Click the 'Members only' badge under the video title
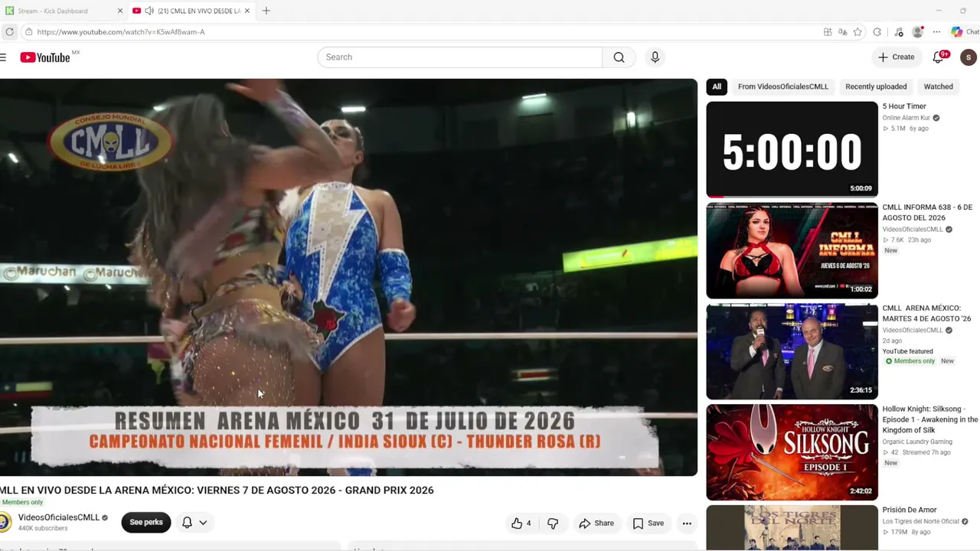 coord(22,502)
